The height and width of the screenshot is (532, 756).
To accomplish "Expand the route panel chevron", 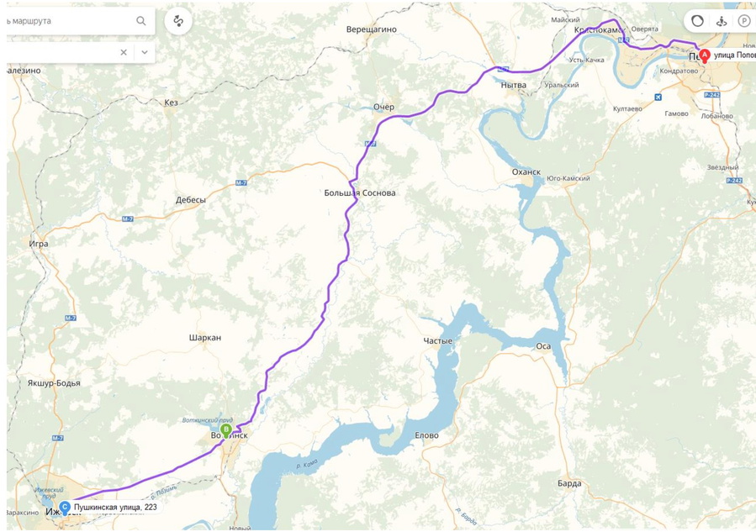I will pyautogui.click(x=145, y=52).
